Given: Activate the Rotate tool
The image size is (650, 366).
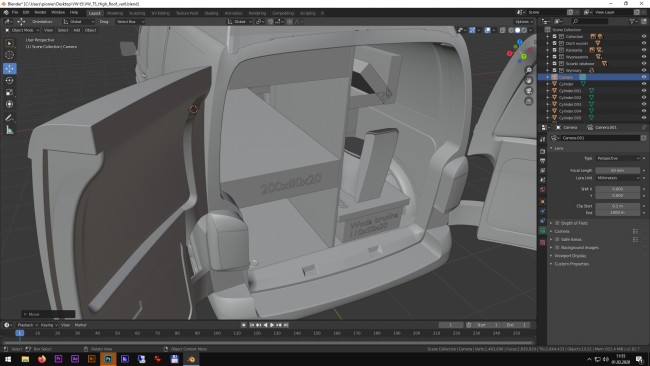Looking at the screenshot, I should coord(10,80).
